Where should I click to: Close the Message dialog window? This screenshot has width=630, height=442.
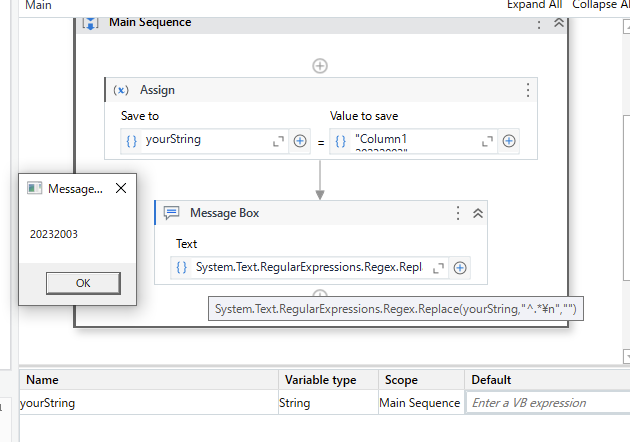121,188
